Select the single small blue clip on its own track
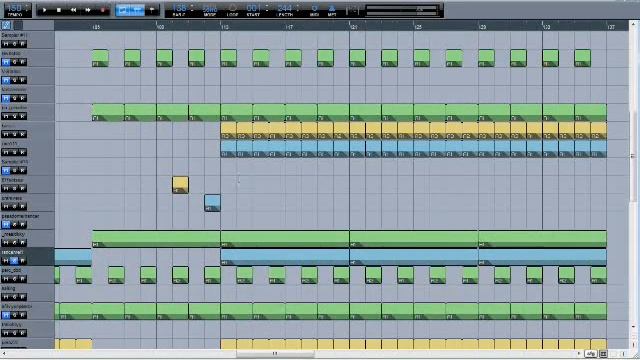The height and width of the screenshot is (360, 640). [x=212, y=203]
